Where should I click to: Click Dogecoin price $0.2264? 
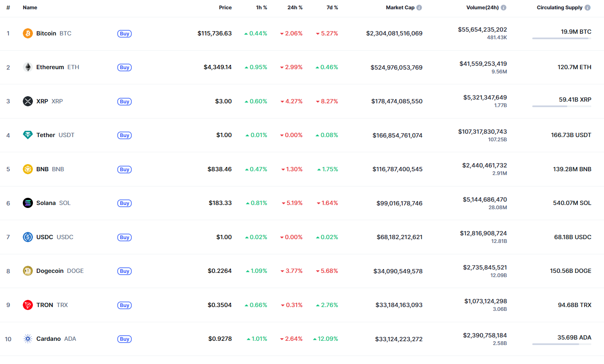tap(219, 271)
